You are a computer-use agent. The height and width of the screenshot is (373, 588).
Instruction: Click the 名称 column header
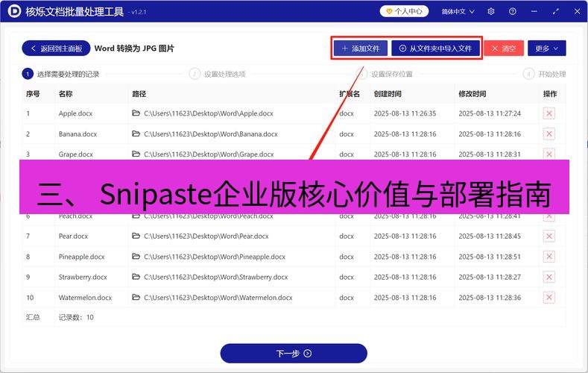click(66, 94)
